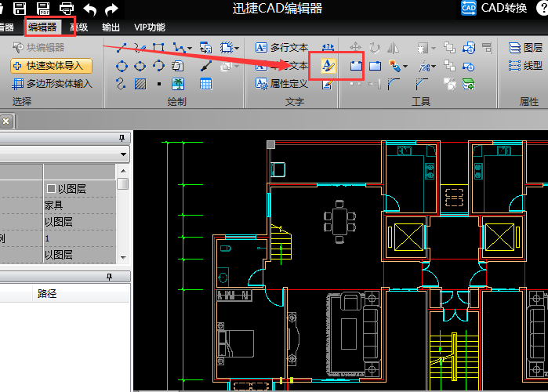
Task: Expand the polyline tool dropdown arrow
Action: 190,48
